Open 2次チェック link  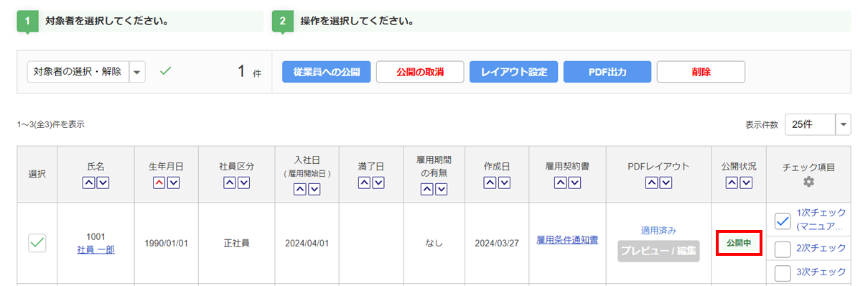tap(821, 248)
